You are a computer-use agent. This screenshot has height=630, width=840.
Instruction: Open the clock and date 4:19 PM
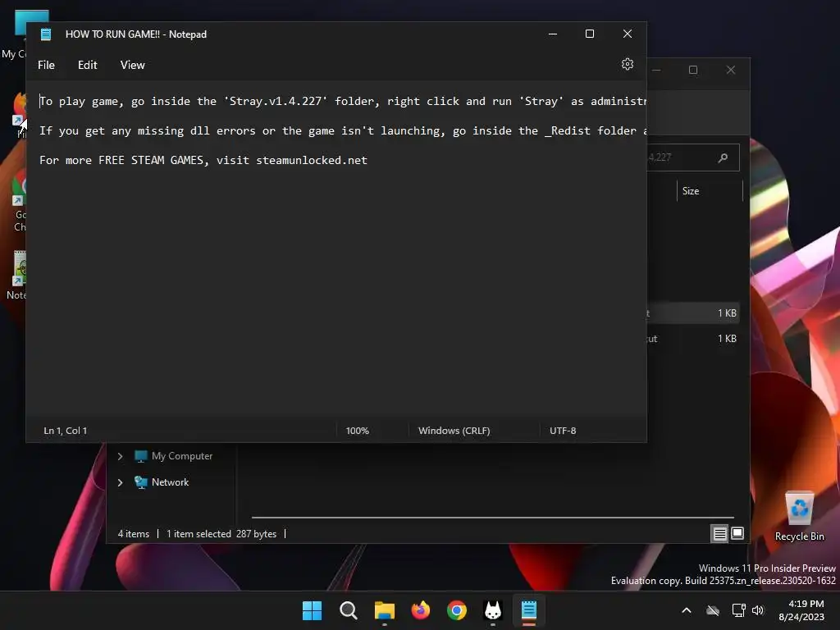pos(801,610)
